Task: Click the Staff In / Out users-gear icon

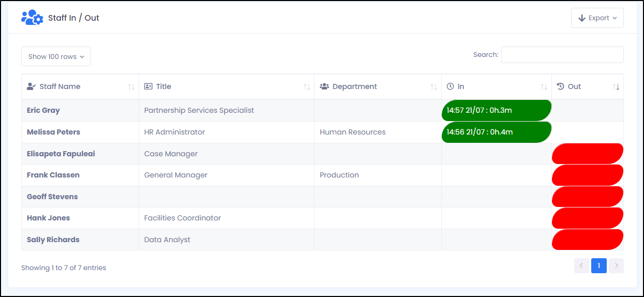Action: [x=32, y=18]
